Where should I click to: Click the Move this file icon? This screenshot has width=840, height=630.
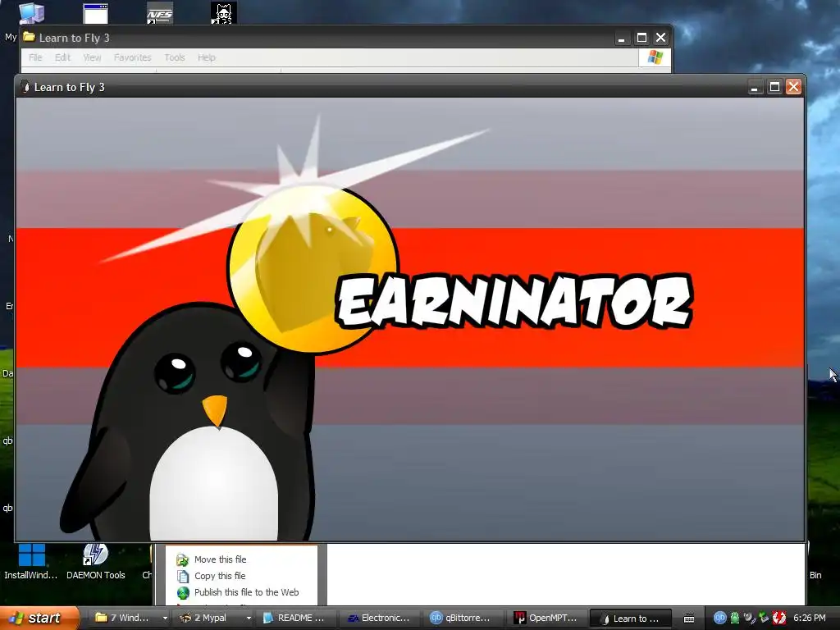pos(183,559)
